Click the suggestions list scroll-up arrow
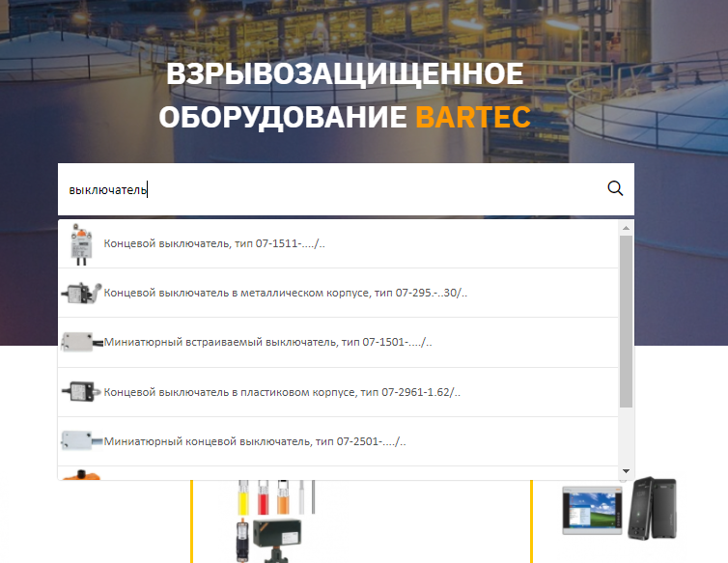 (x=626, y=228)
